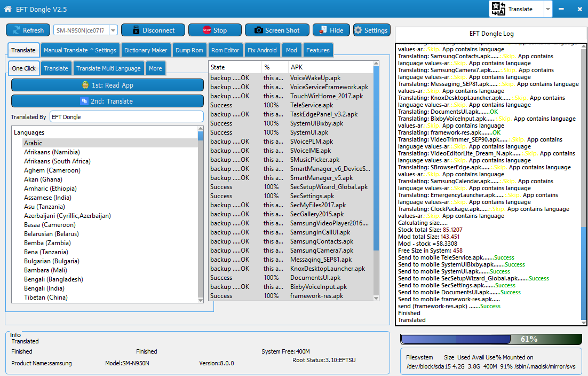Switch to the Dump Rom tab
588x376 pixels.
click(x=189, y=50)
